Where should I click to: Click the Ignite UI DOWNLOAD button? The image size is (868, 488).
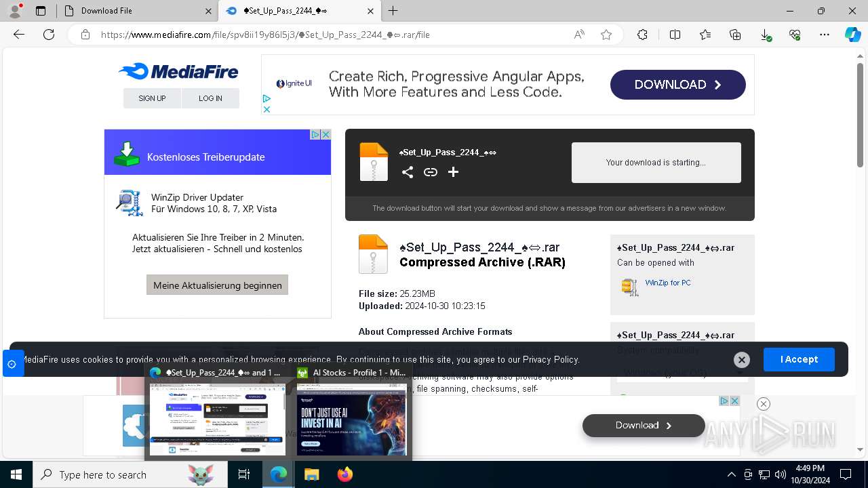click(x=678, y=85)
